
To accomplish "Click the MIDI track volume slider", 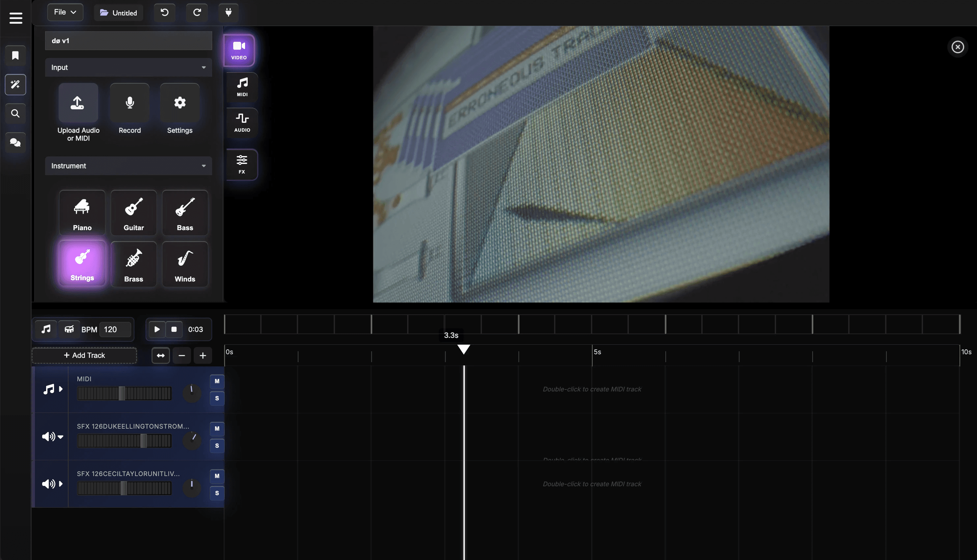I will 124,393.
